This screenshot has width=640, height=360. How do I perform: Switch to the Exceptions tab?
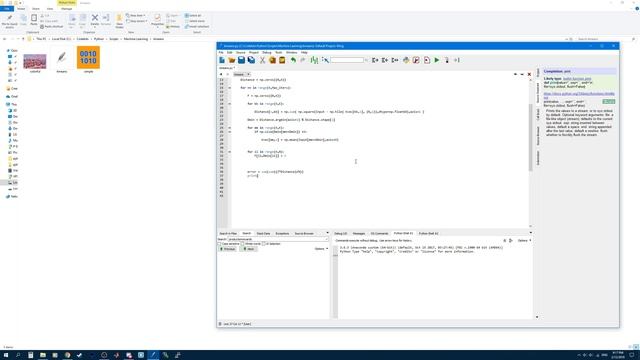coord(282,233)
